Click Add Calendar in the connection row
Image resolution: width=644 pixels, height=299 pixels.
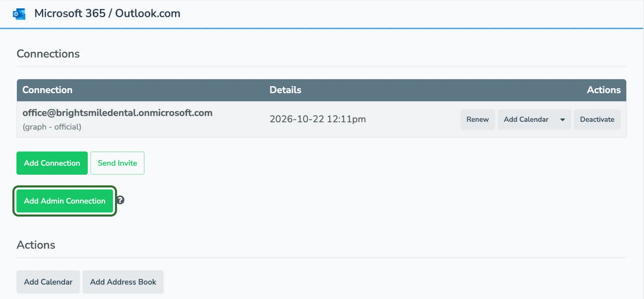tap(526, 120)
